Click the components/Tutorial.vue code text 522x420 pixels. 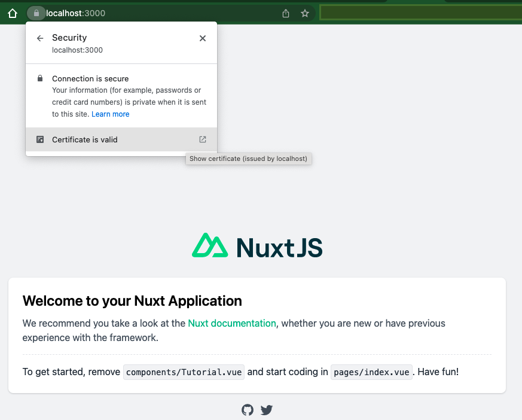[x=184, y=372]
